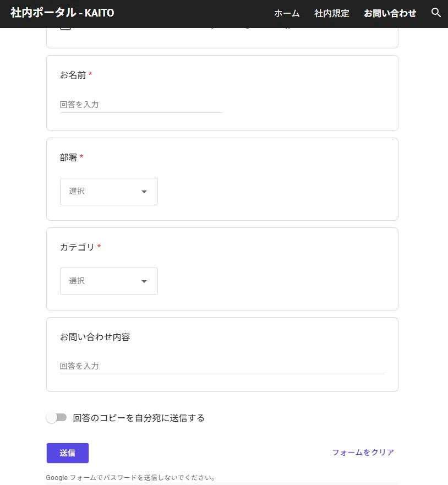Click the 部署 question label
Image resolution: width=448 pixels, height=485 pixels.
(x=68, y=157)
